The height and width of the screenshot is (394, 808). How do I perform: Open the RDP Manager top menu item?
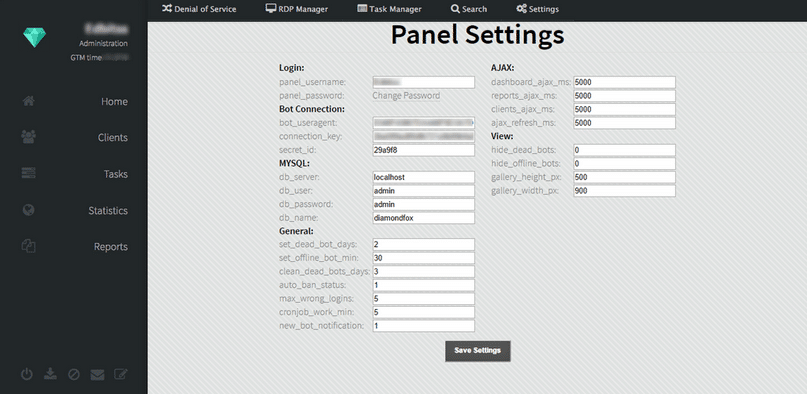(x=296, y=9)
